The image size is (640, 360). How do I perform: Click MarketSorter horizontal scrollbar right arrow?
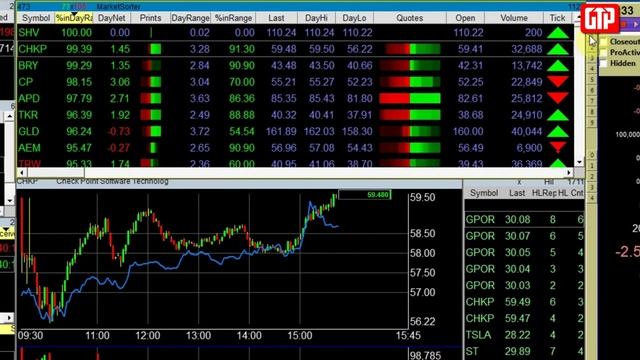tap(569, 173)
